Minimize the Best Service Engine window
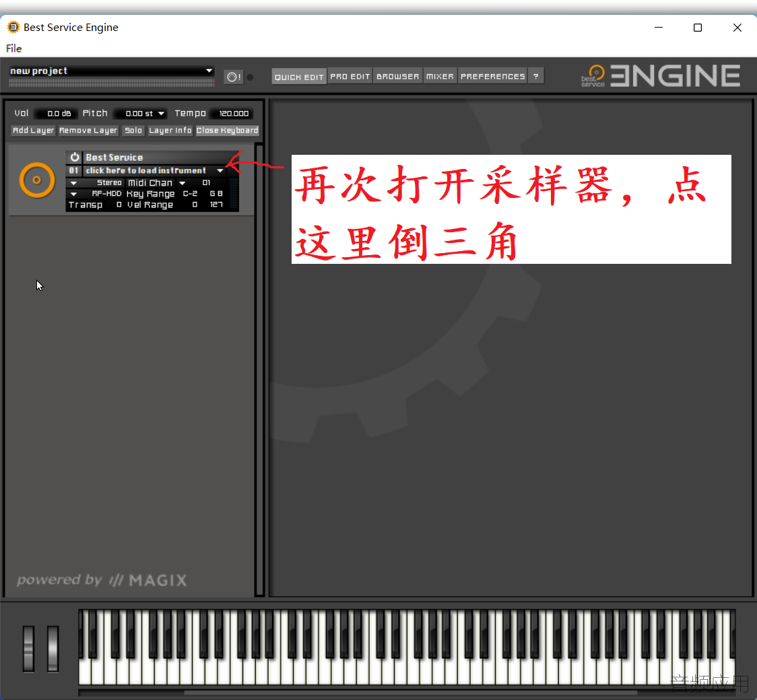757x700 pixels. tap(659, 28)
